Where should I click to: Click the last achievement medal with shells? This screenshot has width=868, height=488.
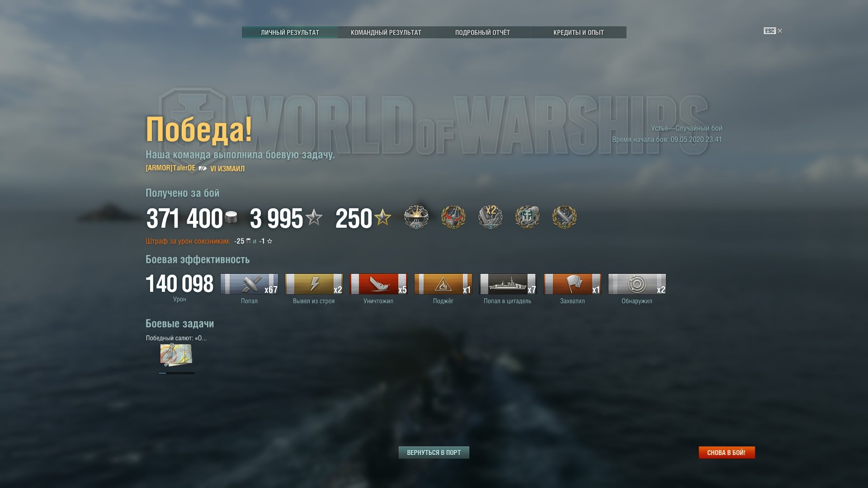565,217
